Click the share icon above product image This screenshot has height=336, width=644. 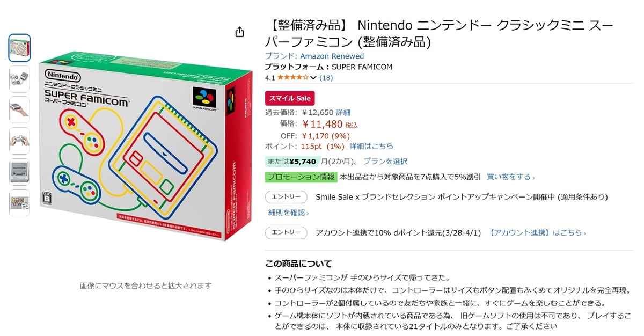click(240, 32)
